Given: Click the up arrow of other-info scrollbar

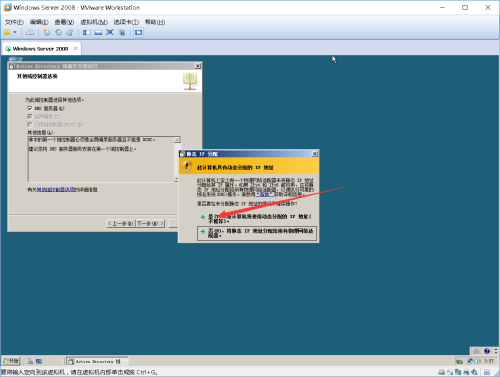Looking at the screenshot, I should point(177,140).
